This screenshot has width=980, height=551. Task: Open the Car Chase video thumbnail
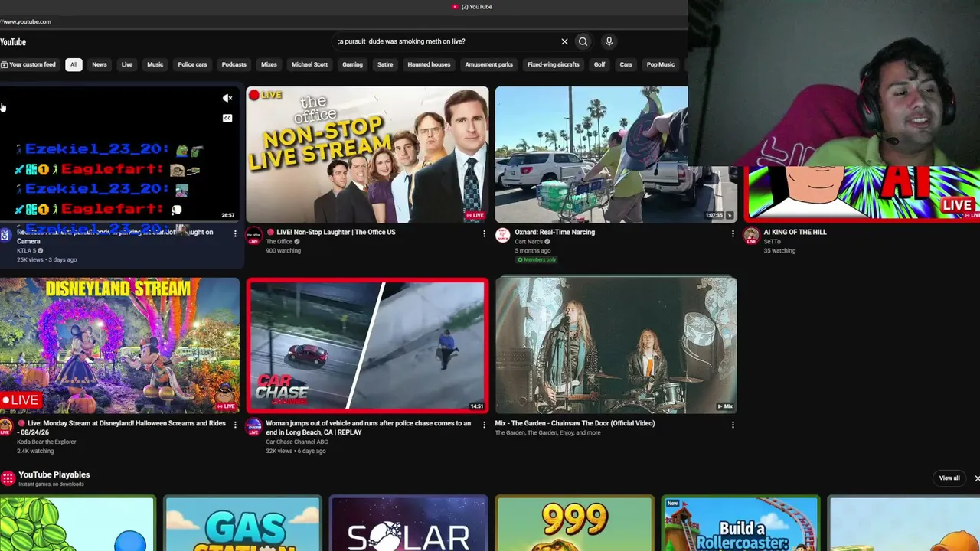pyautogui.click(x=367, y=345)
